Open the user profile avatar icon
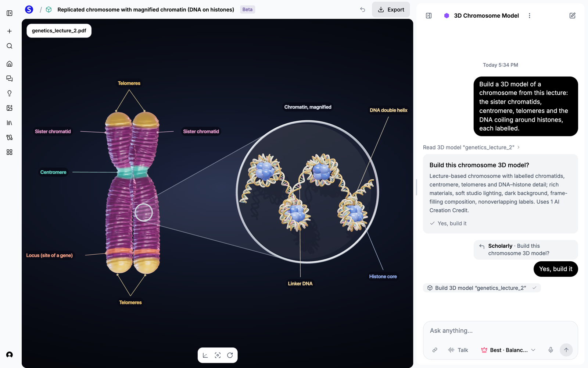Viewport: 588px width, 368px height. tap(10, 355)
